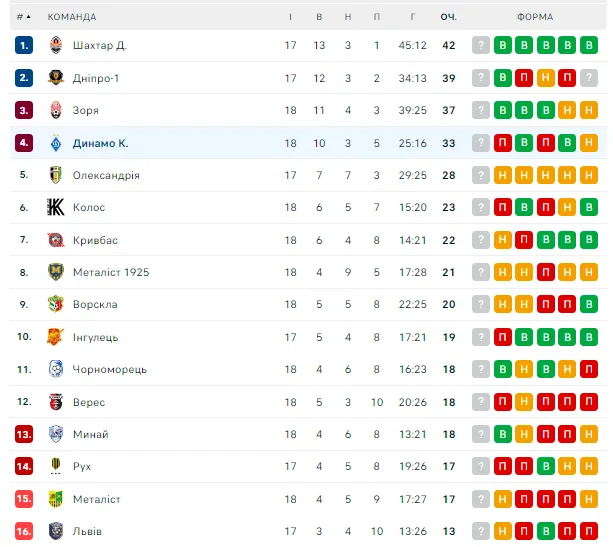Sort table by the # rank column
Screen dimensions: 613x547
23,17
